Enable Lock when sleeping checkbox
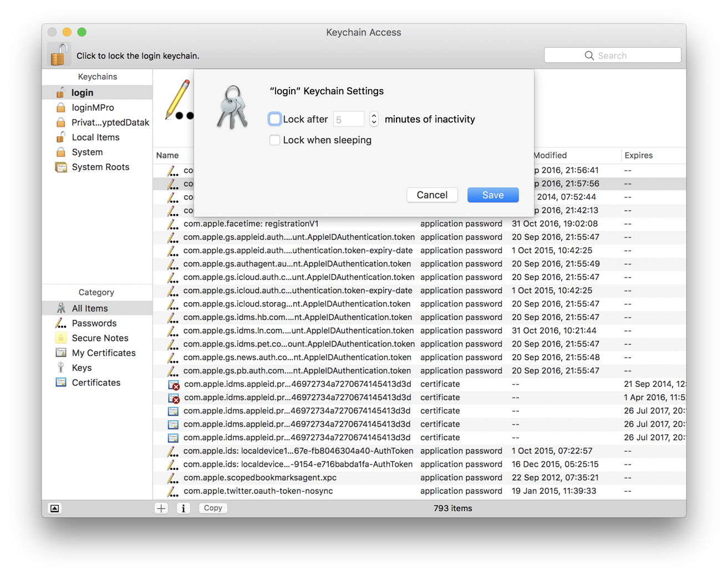The width and height of the screenshot is (728, 577). (x=275, y=140)
